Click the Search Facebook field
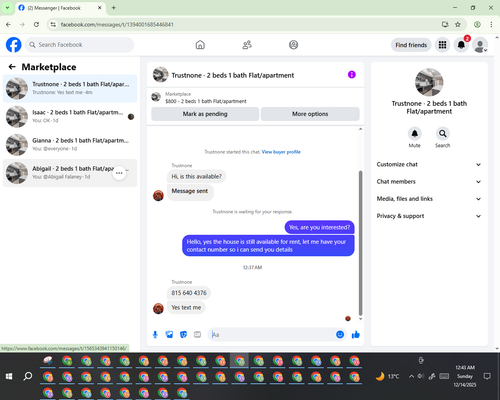This screenshot has height=400, width=500. point(80,45)
